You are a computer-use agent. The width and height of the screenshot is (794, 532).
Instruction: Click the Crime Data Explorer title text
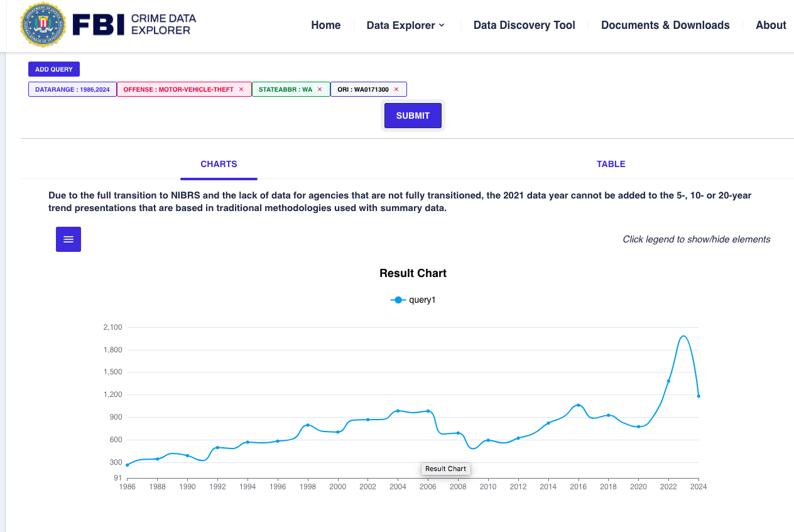pyautogui.click(x=163, y=24)
